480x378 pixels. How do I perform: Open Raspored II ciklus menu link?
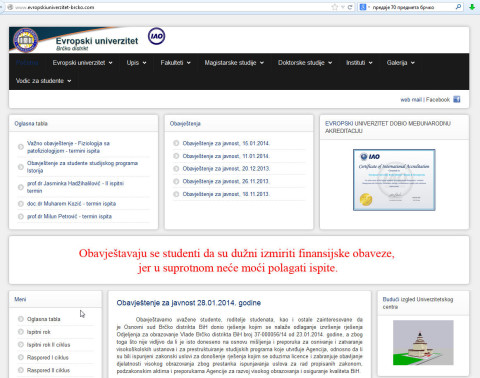pyautogui.click(x=48, y=370)
